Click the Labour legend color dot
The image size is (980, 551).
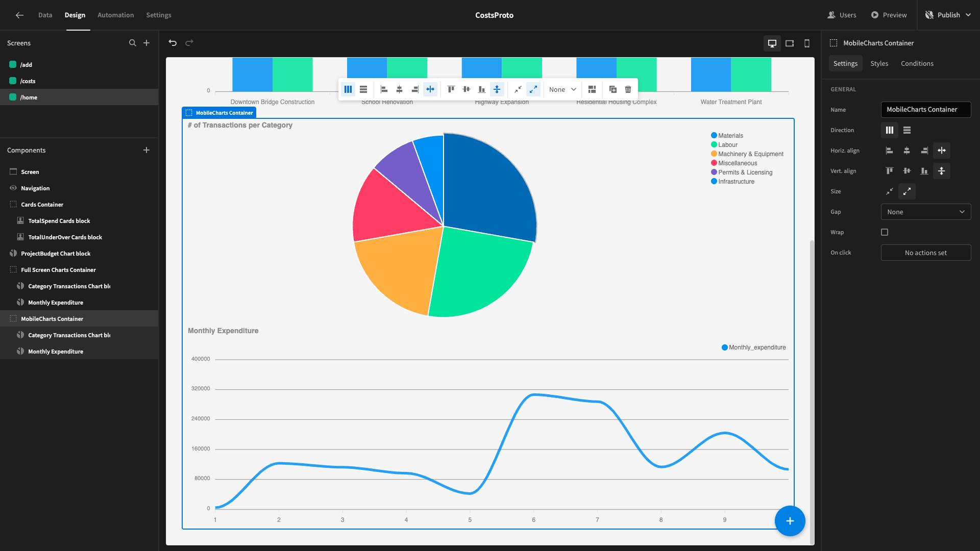pos(714,144)
